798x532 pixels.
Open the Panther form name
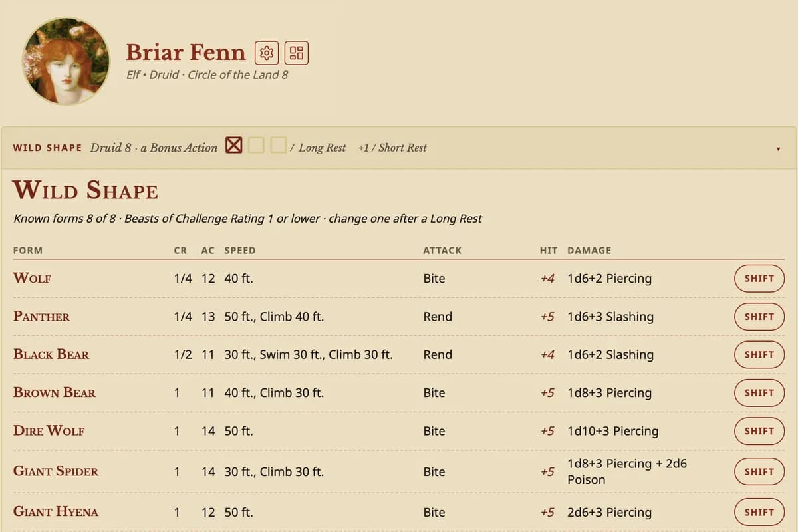click(41, 317)
